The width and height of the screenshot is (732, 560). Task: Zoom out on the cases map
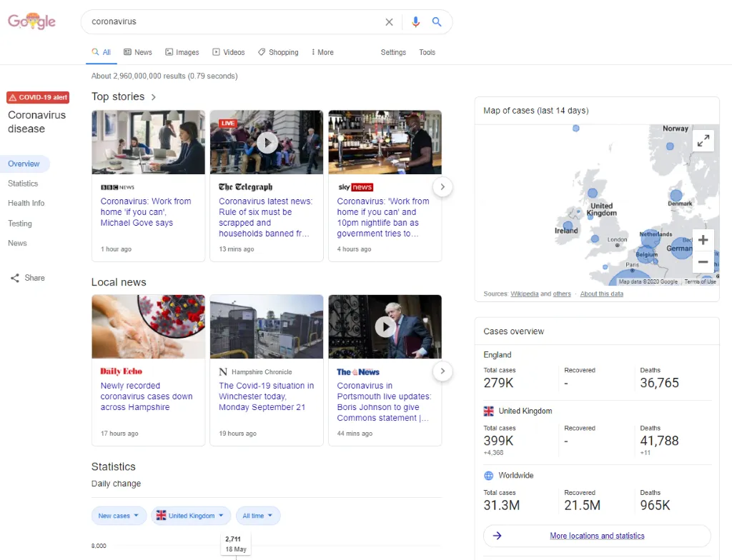pyautogui.click(x=703, y=262)
